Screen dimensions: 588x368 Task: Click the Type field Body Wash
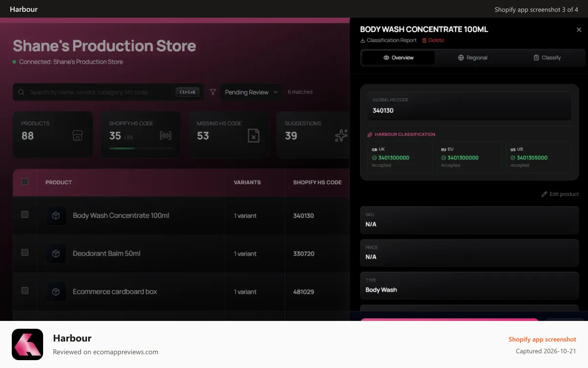469,286
